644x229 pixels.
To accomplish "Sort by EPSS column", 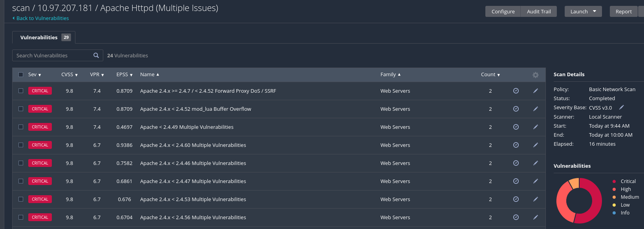I will pos(124,75).
